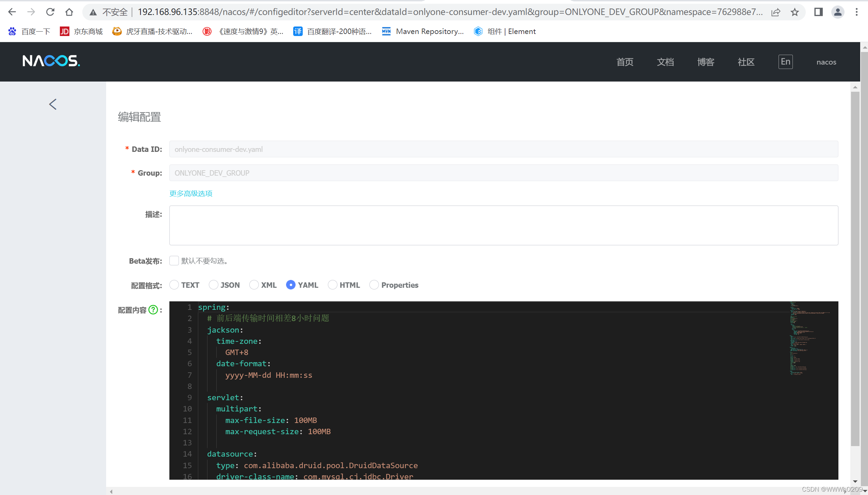The width and height of the screenshot is (868, 495).
Task: Reload the page using the refresh icon
Action: point(50,12)
